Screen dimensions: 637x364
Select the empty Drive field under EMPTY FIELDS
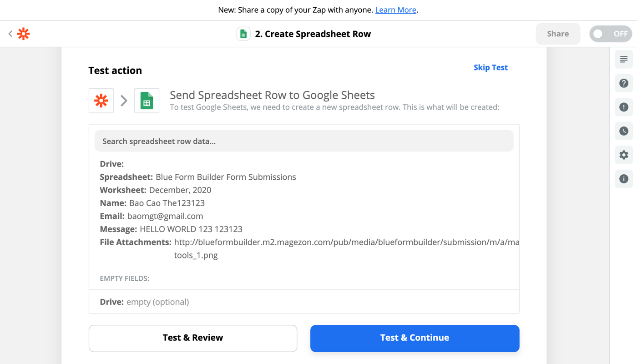(144, 302)
